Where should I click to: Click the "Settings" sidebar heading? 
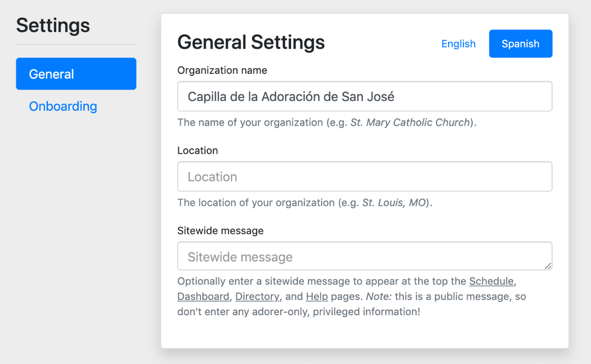[53, 25]
